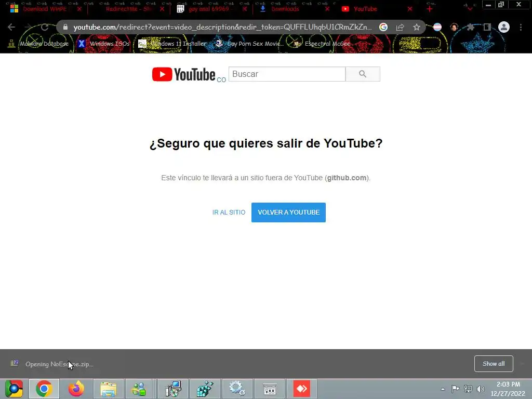Toggle the browser side panel icon
The width and height of the screenshot is (532, 399).
coord(487,27)
